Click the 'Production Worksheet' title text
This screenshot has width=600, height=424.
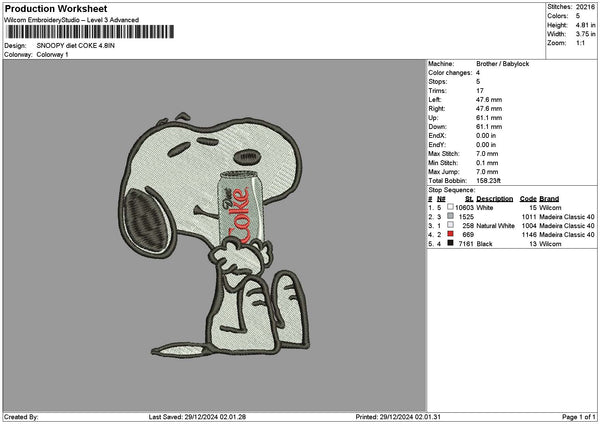[x=56, y=8]
